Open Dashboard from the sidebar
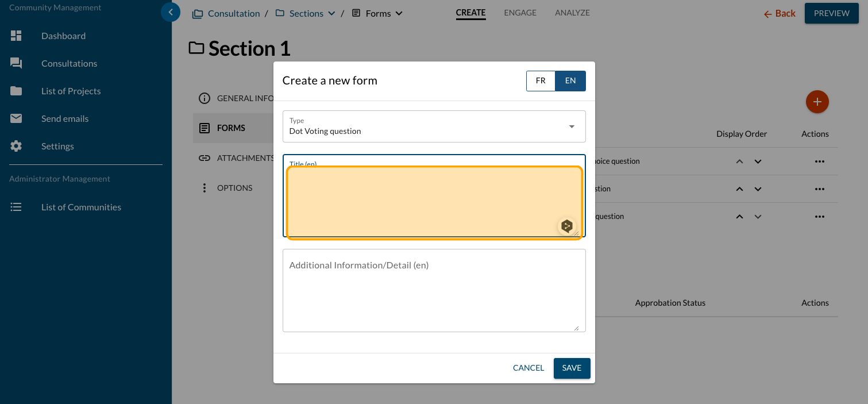The image size is (868, 404). click(x=63, y=36)
